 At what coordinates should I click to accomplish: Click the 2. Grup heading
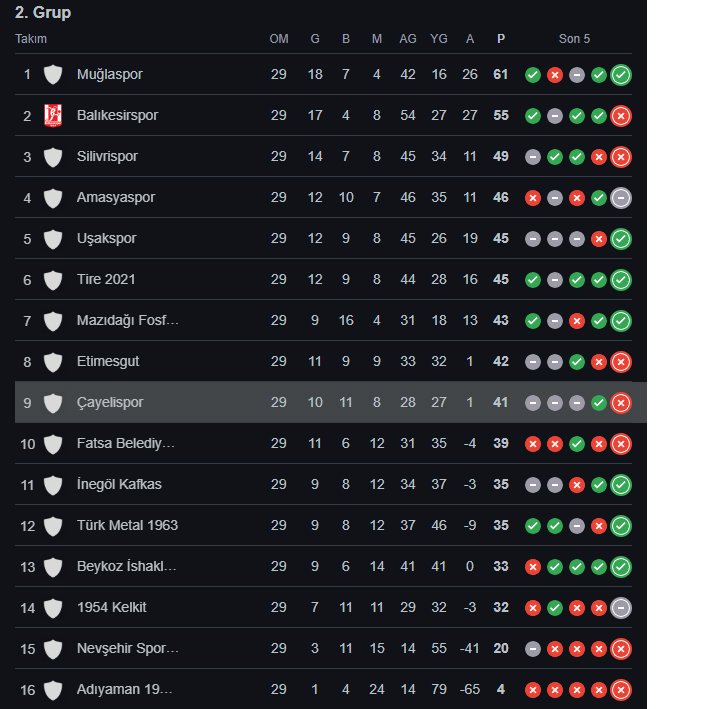tap(43, 13)
